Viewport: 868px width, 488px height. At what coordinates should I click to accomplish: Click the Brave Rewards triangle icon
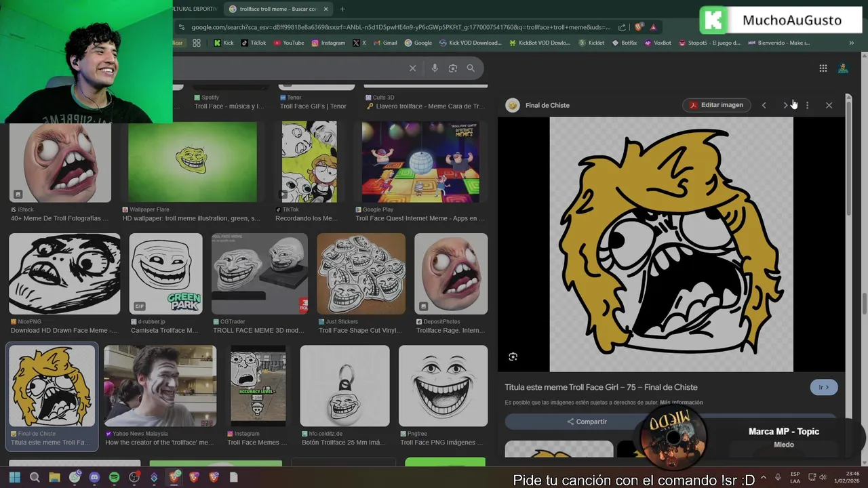[x=653, y=27]
